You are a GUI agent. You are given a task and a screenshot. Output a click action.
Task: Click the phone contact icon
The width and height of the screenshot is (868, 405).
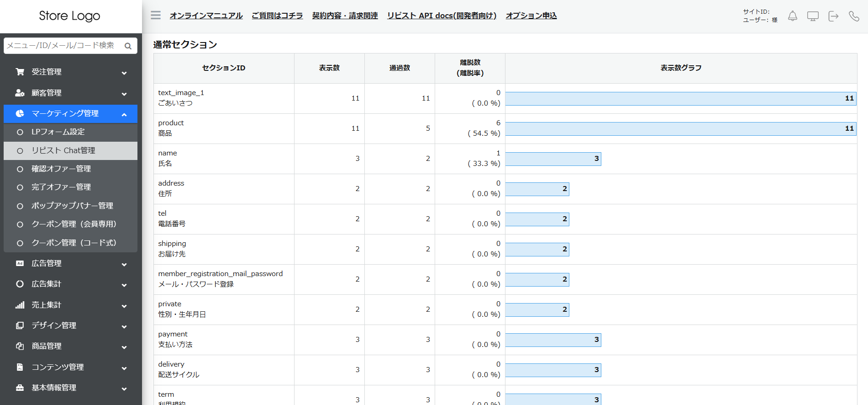point(854,16)
